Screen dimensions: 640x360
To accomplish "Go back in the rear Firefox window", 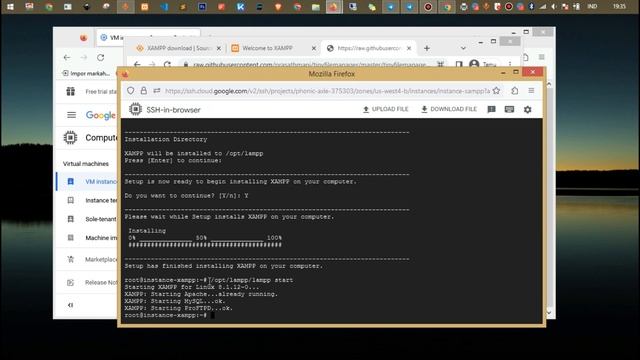I will click(67, 58).
